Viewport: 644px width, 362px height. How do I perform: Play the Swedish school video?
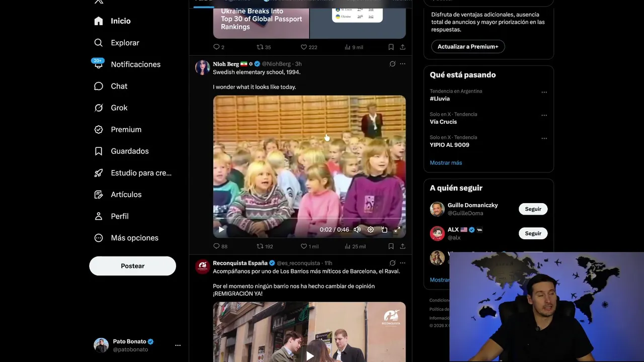[x=221, y=229]
